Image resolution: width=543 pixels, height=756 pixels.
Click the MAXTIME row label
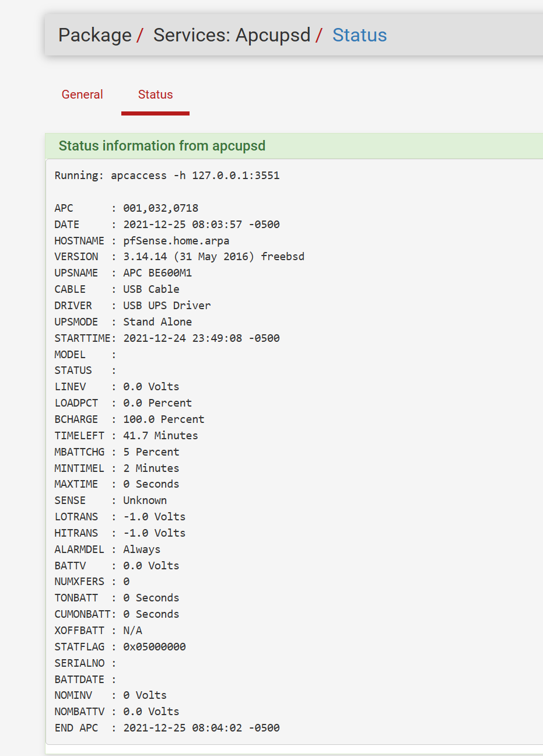click(x=76, y=484)
